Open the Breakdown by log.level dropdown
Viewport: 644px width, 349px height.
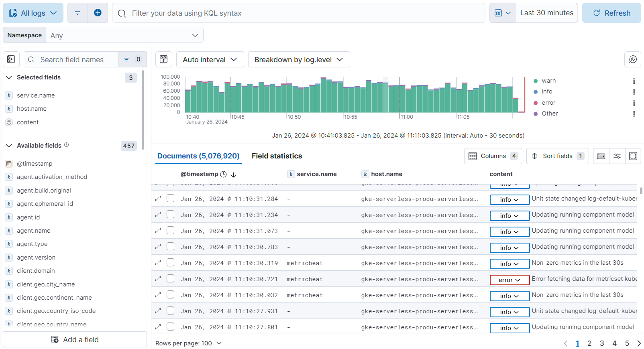click(299, 59)
